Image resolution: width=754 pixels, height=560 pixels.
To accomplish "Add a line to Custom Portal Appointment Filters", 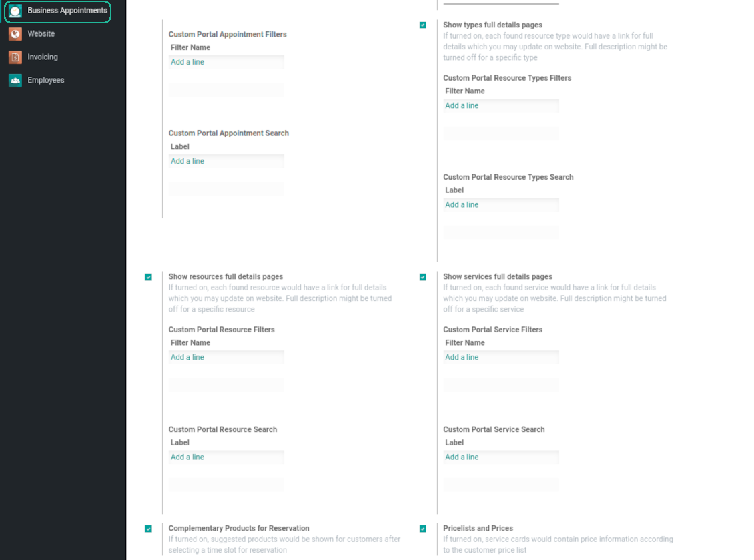I will (187, 62).
